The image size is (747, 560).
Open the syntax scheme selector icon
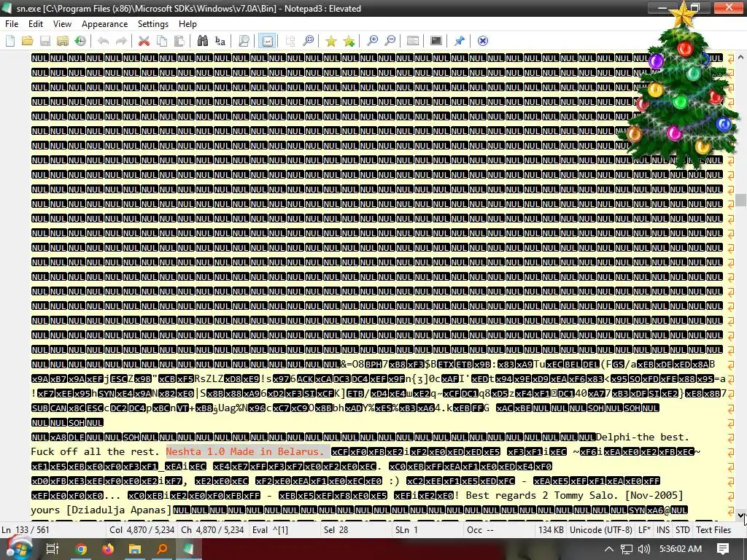coord(413,41)
